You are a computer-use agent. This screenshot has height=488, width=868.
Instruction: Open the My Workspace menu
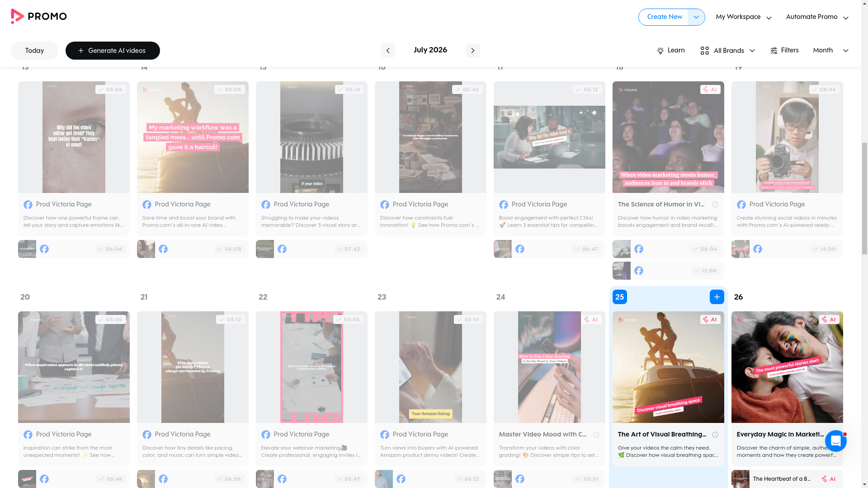coord(743,17)
